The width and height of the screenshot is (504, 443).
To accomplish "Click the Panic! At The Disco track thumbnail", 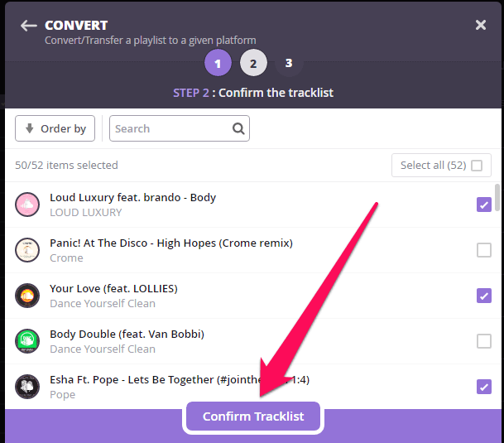I will click(x=27, y=250).
